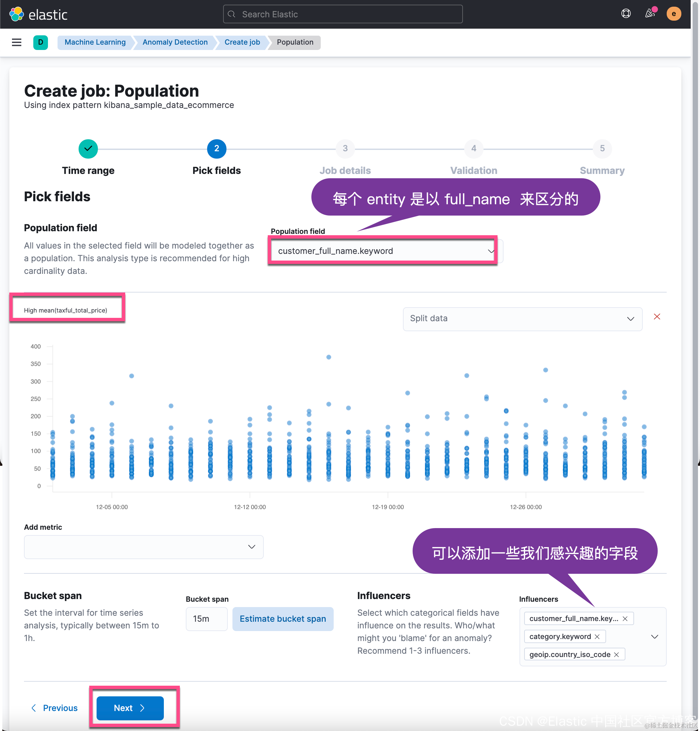Go to Machine Learning breadcrumb
This screenshot has width=700, height=731.
coord(95,42)
